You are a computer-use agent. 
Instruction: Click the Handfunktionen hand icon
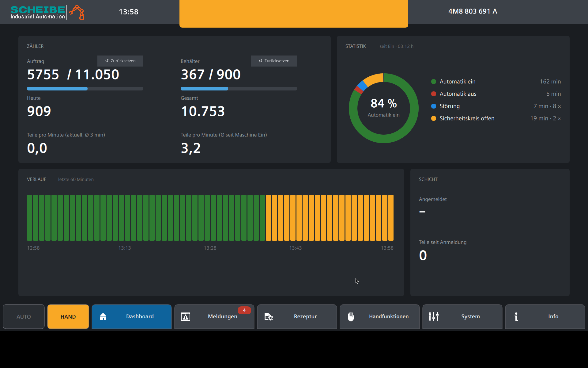(351, 316)
